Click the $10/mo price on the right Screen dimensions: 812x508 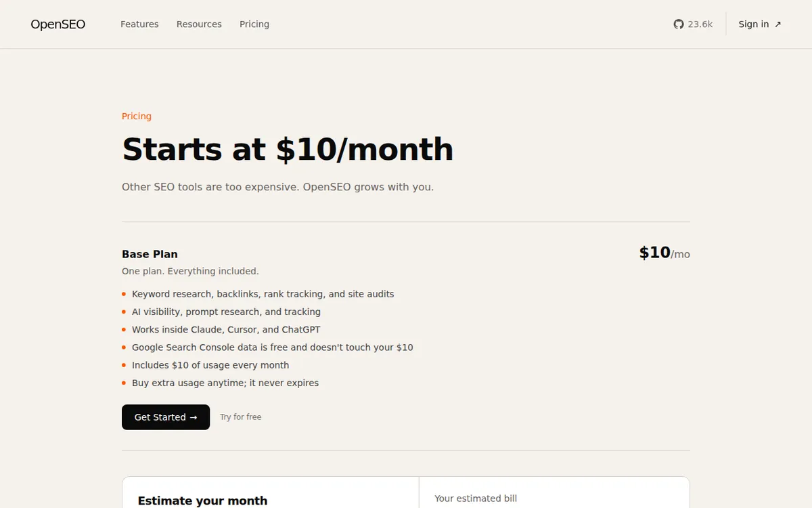pos(664,253)
